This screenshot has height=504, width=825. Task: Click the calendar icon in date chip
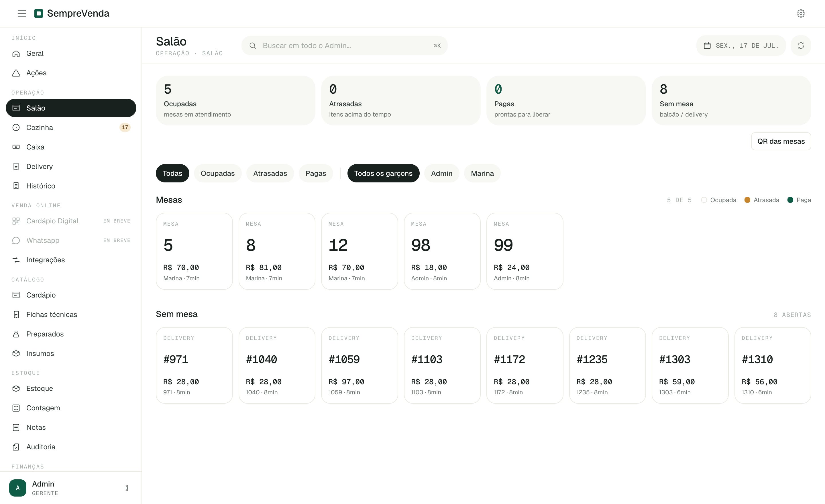(x=707, y=46)
